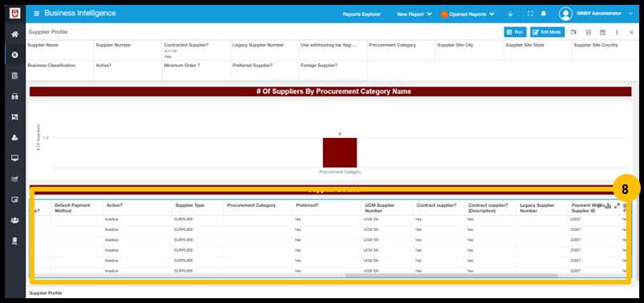Open the checklist board sidebar module

click(x=14, y=179)
